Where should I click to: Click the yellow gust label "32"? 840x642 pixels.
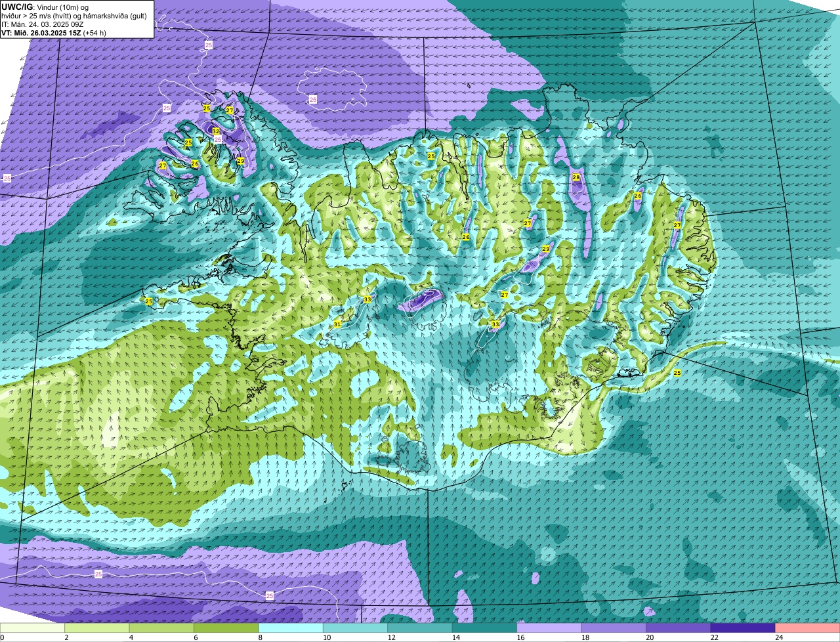[x=216, y=131]
